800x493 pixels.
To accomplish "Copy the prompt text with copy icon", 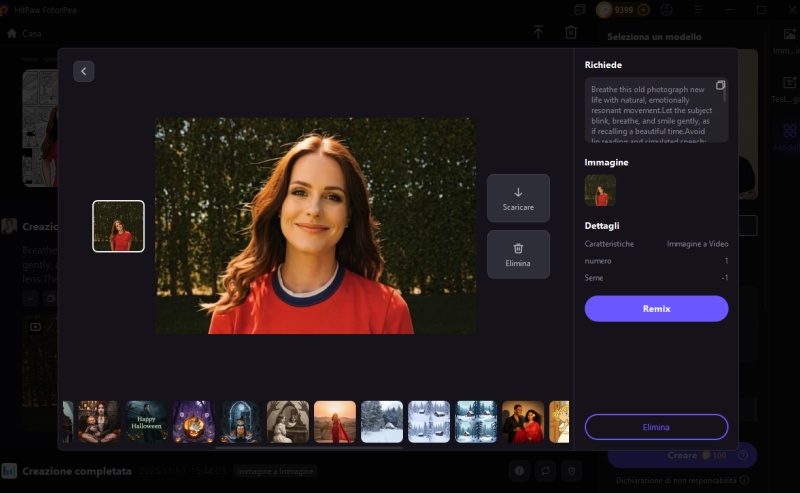I will [720, 86].
